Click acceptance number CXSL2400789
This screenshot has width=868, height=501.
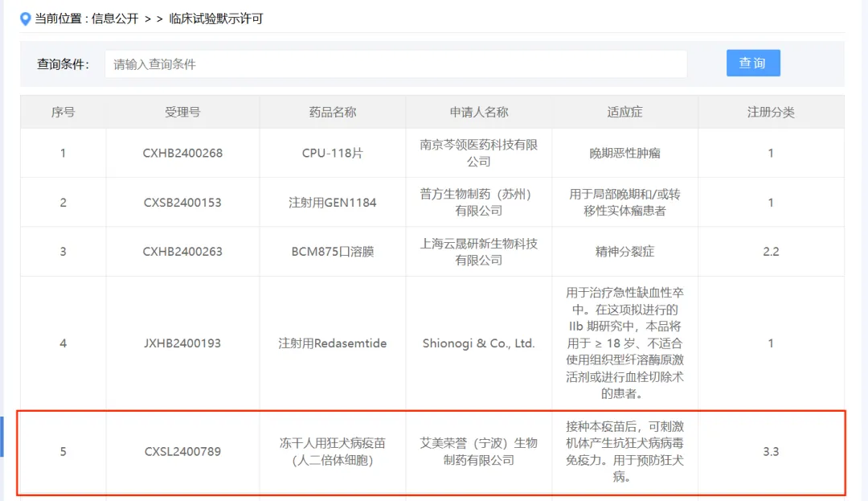coord(182,451)
